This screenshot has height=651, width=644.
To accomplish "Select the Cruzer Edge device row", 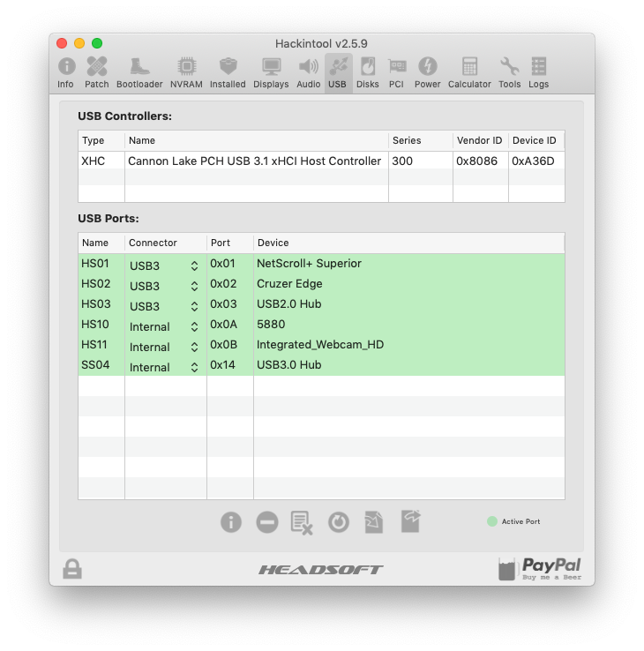I will tap(321, 284).
